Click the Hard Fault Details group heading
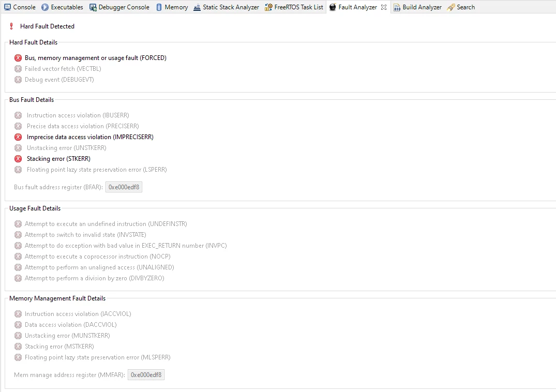 point(33,42)
